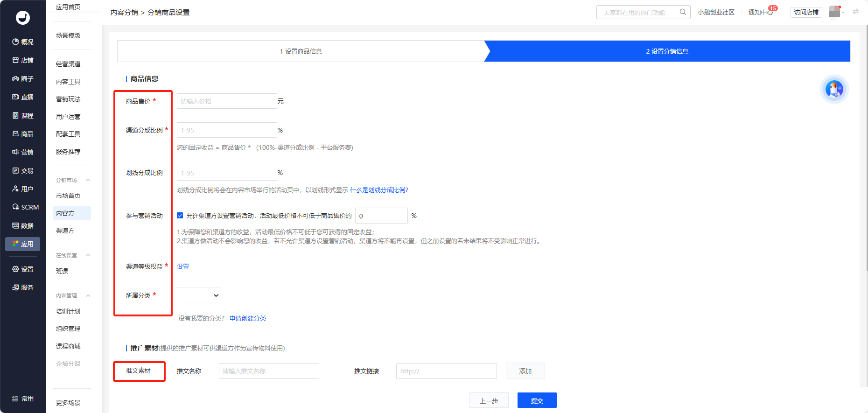Focus the 推文链接 http:// input
The image size is (868, 413).
pos(447,371)
